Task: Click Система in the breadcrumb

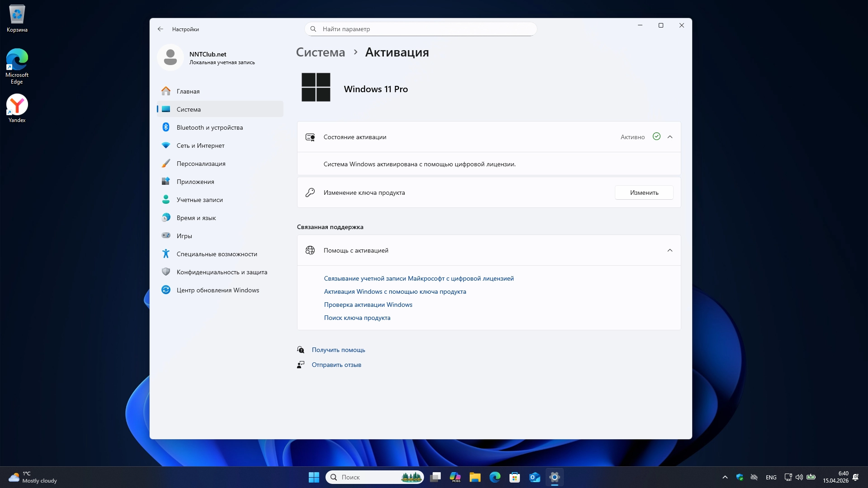Action: click(320, 52)
